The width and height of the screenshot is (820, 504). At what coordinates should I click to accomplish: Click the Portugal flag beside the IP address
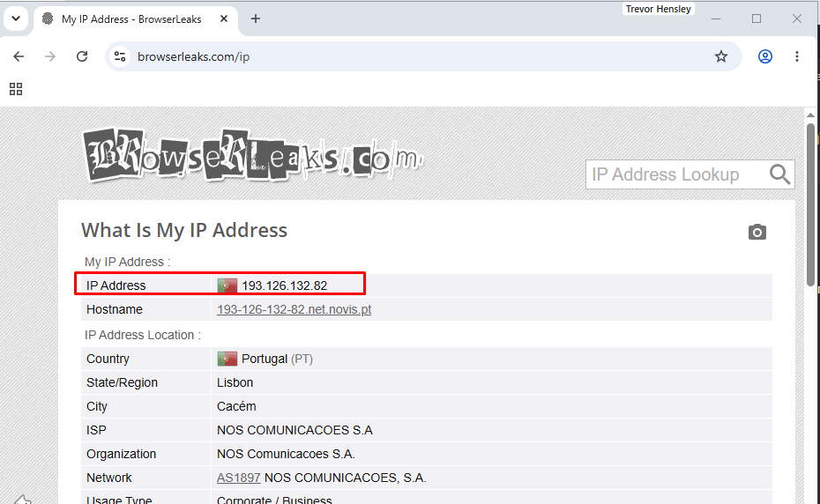tap(227, 285)
